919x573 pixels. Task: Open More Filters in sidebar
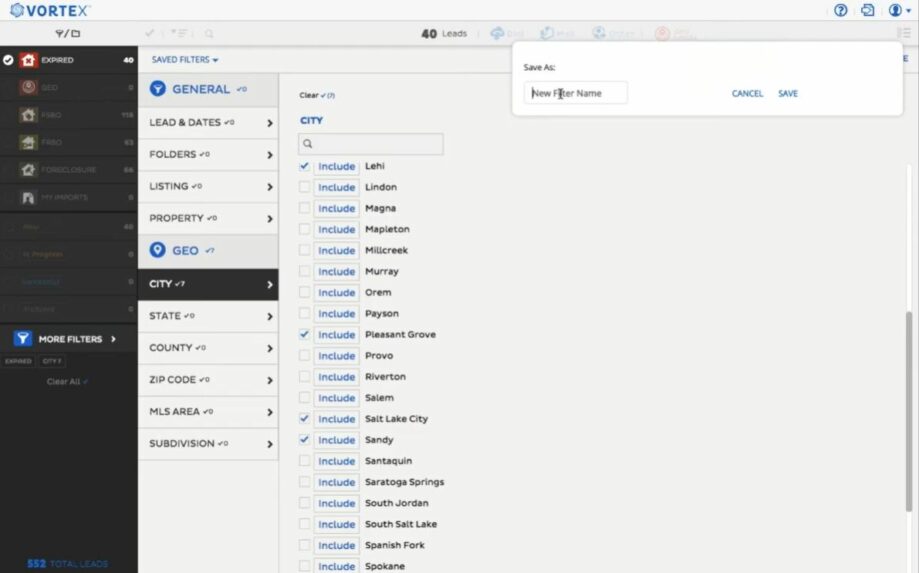(x=69, y=339)
